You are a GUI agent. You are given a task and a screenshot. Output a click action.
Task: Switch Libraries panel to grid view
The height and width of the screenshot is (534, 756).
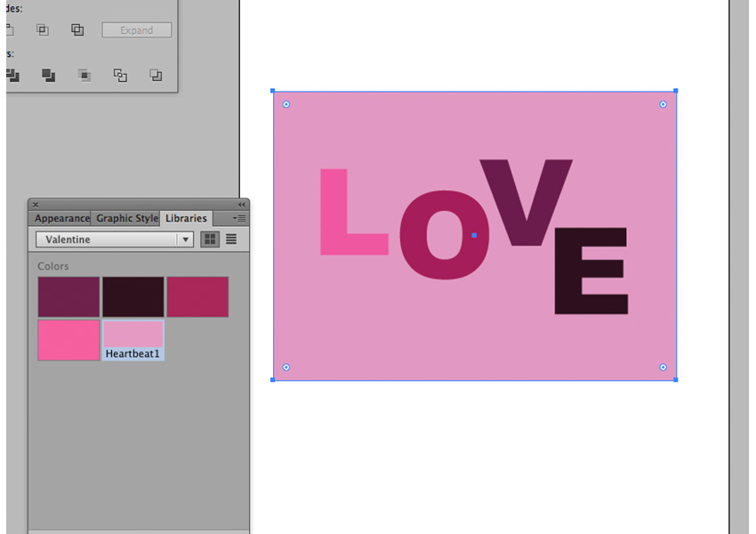[210, 239]
